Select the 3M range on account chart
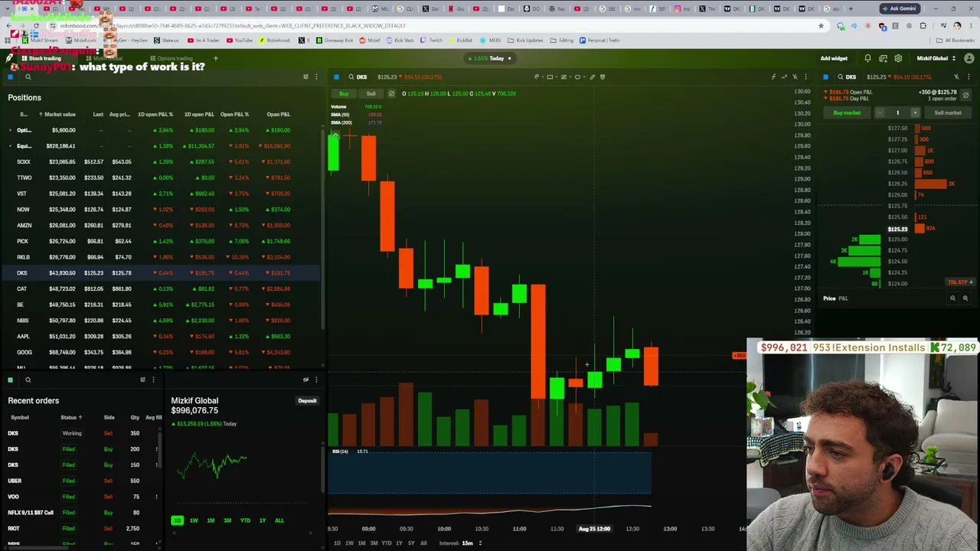The height and width of the screenshot is (551, 980). pos(227,520)
